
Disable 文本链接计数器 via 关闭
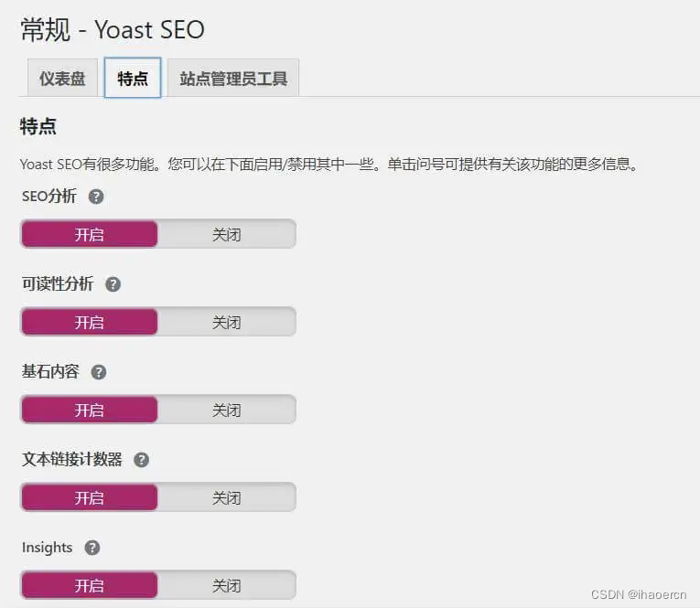pyautogui.click(x=227, y=497)
